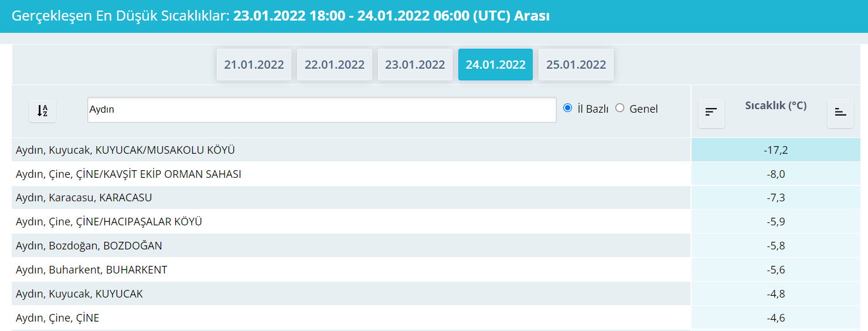Sort temperatures with the descending bars icon
868x331 pixels.
pos(711,112)
